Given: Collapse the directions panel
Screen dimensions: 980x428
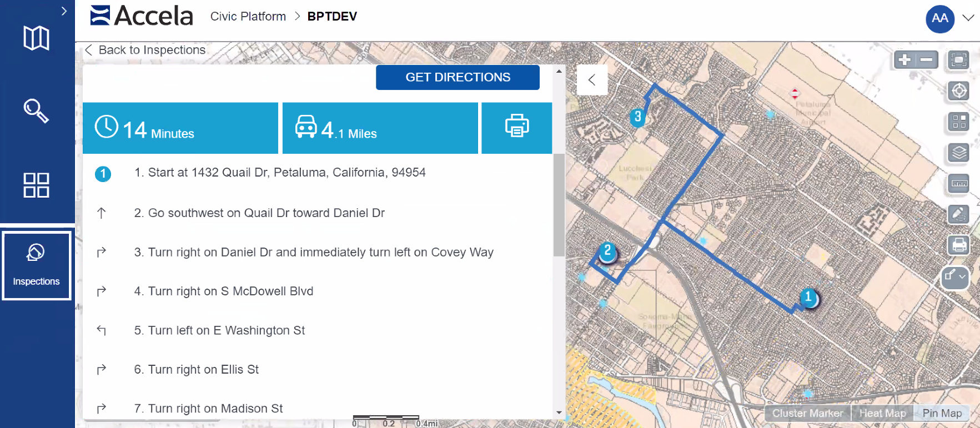Looking at the screenshot, I should 592,80.
